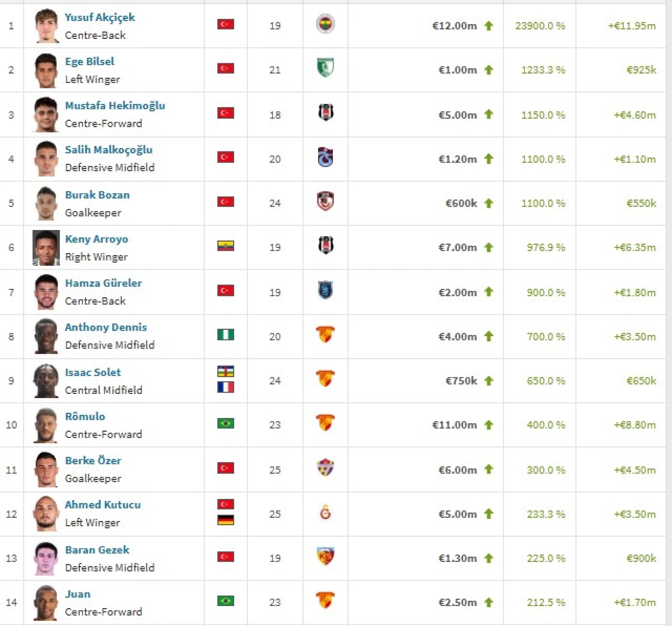
Task: Open the Isaac Solet name link
Action: pos(93,372)
